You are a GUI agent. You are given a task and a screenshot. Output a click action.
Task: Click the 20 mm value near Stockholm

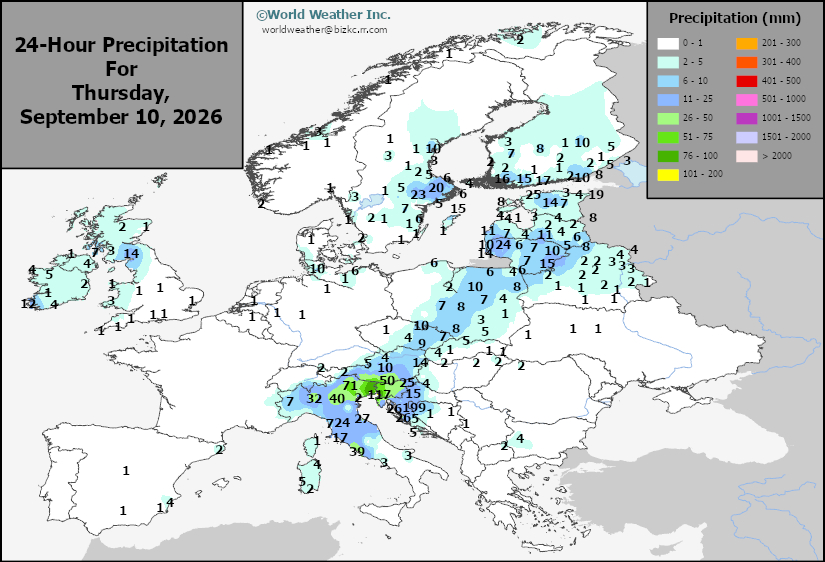[x=436, y=188]
